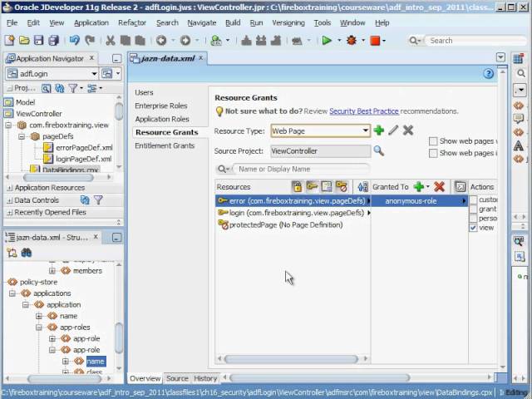
Task: Expand the Recently Opened Files panel
Action: pyautogui.click(x=10, y=213)
